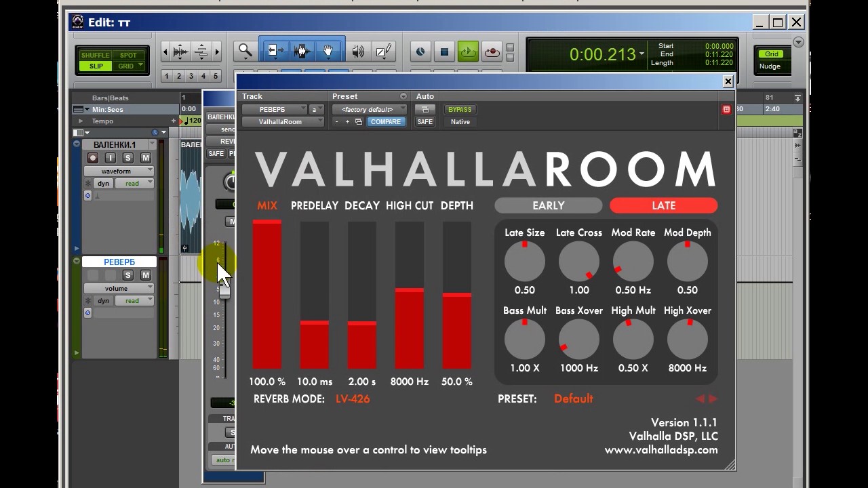Enable SHUFFLE edit mode
This screenshot has height=488, width=868.
tap(95, 55)
